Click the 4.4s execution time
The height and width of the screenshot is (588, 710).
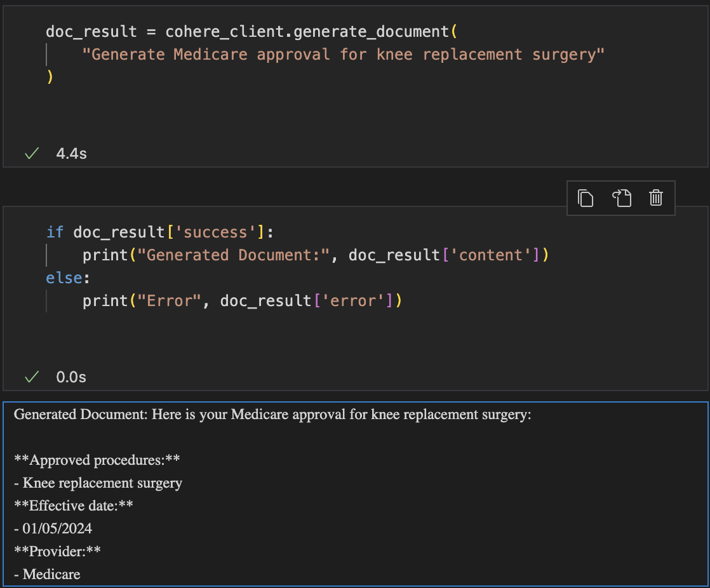[x=72, y=154]
